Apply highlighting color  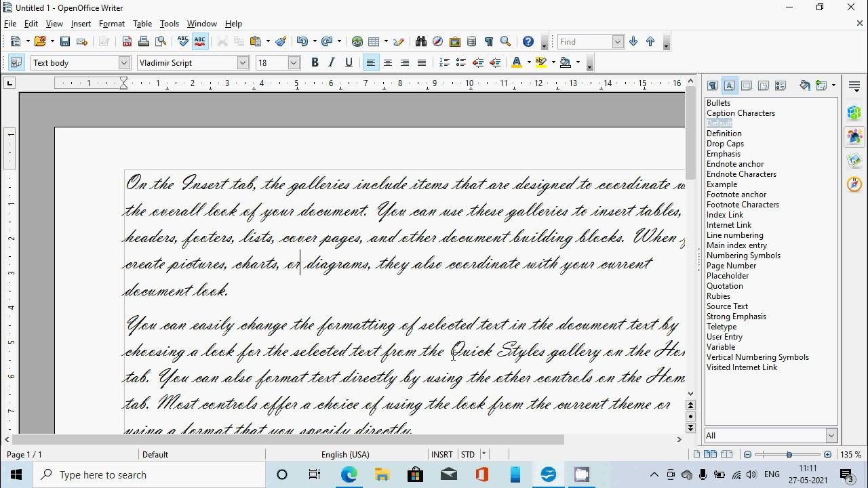[x=540, y=62]
